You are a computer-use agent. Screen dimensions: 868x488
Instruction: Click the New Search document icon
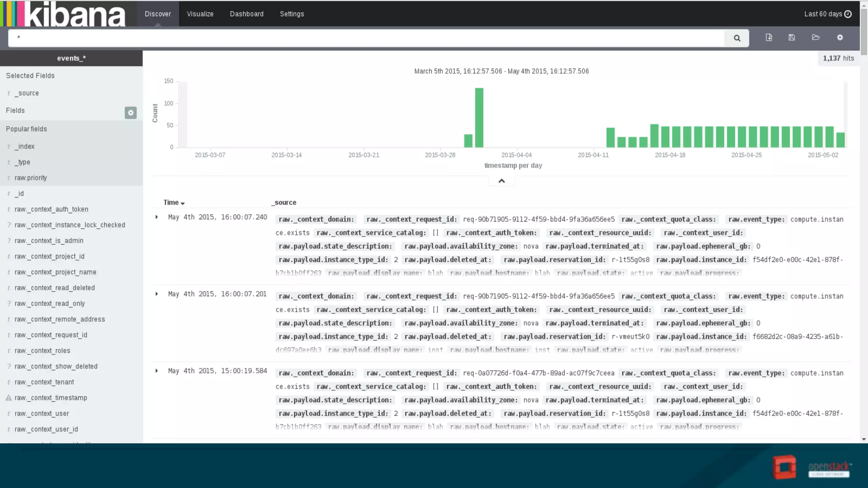coord(769,37)
